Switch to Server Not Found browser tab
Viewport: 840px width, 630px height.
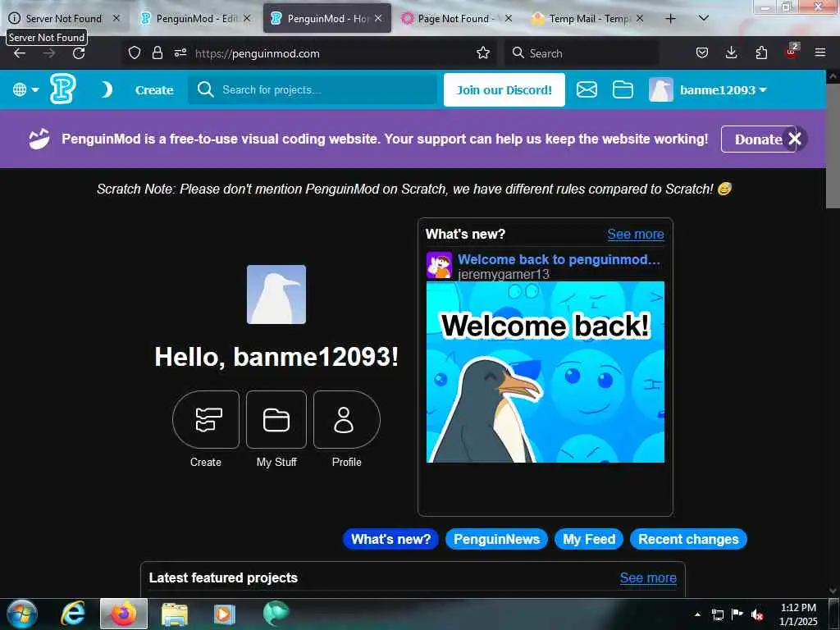(x=63, y=18)
